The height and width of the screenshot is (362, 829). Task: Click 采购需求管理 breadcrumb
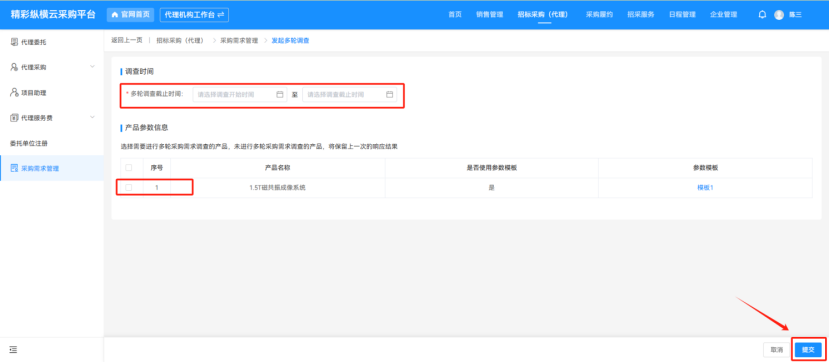(239, 40)
